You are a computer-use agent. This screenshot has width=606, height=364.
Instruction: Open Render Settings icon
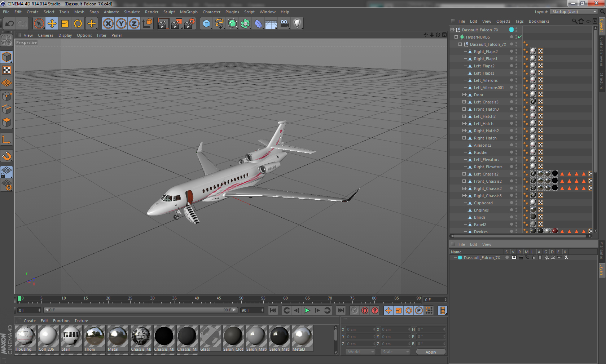tap(189, 24)
